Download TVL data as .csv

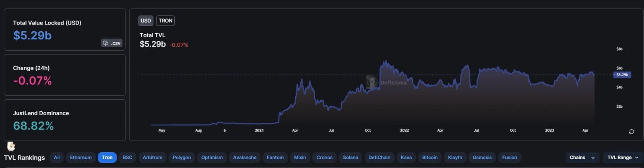(x=111, y=43)
